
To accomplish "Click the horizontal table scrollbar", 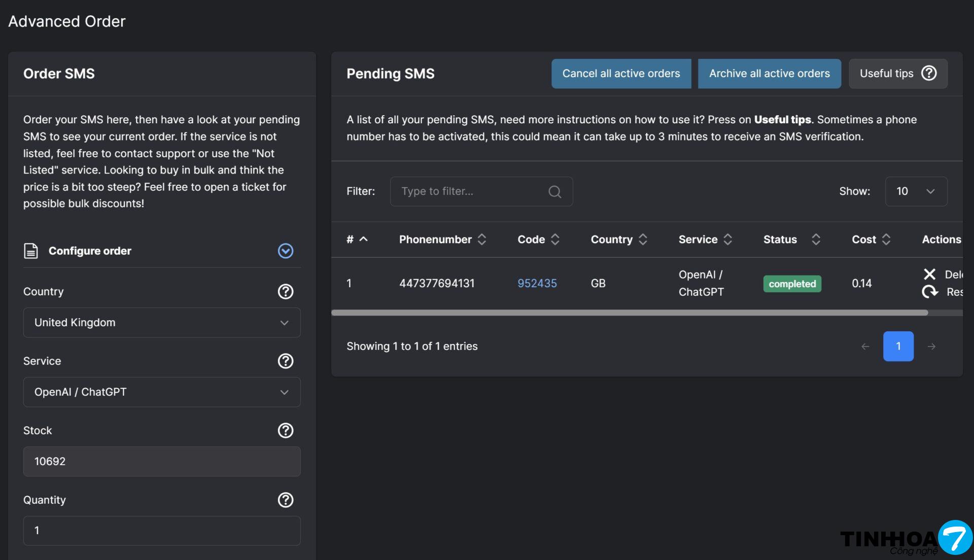I will (629, 313).
